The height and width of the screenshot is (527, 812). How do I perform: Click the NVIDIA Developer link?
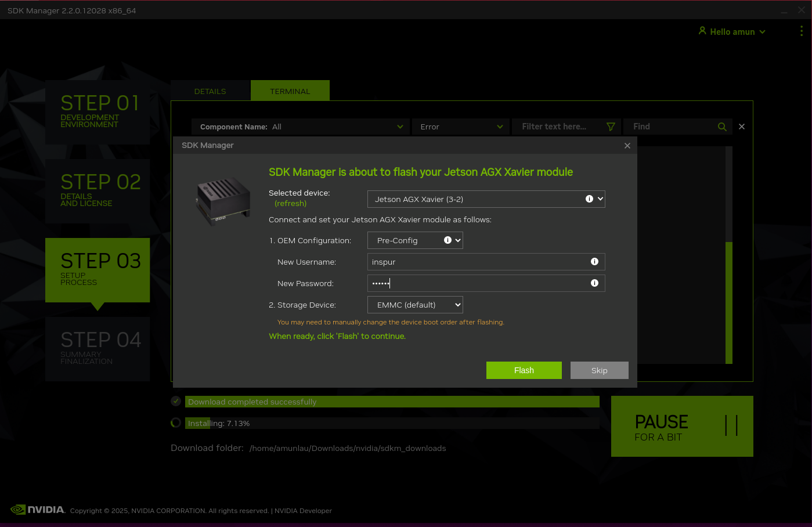coord(303,511)
